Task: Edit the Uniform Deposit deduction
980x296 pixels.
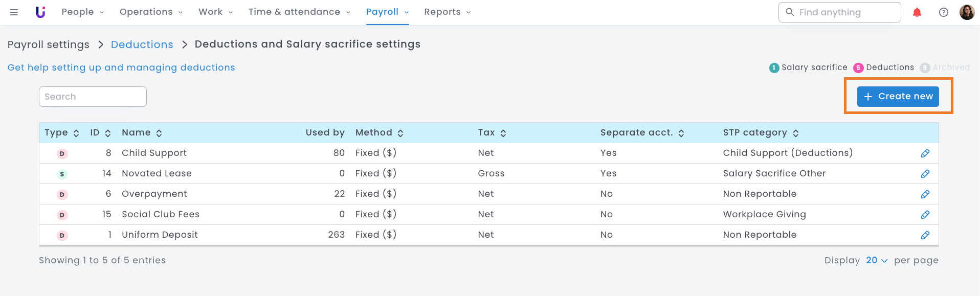Action: 925,235
